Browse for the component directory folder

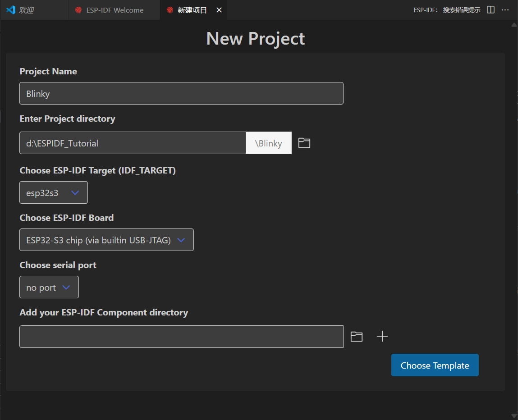pos(357,337)
